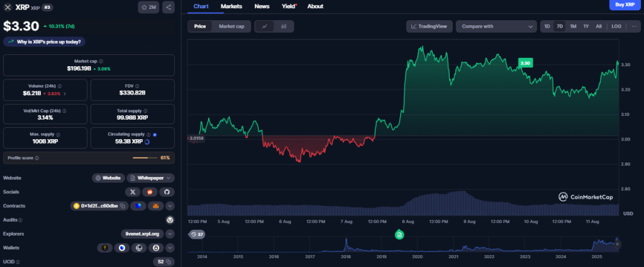Click the Total supply info icon
This screenshot has height=267, width=644.
click(x=146, y=111)
